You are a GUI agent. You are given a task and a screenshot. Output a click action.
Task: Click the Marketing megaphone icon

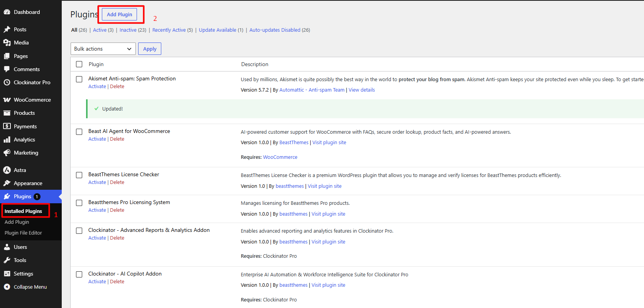click(7, 153)
